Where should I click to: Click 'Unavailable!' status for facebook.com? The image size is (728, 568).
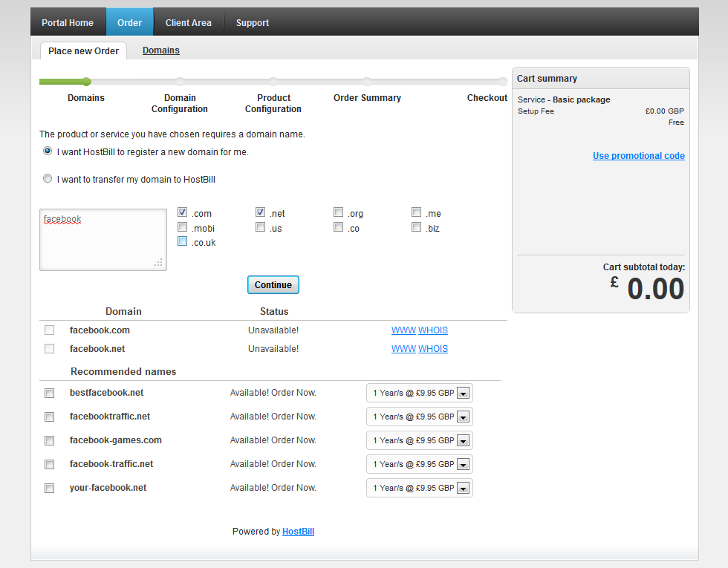(x=273, y=330)
